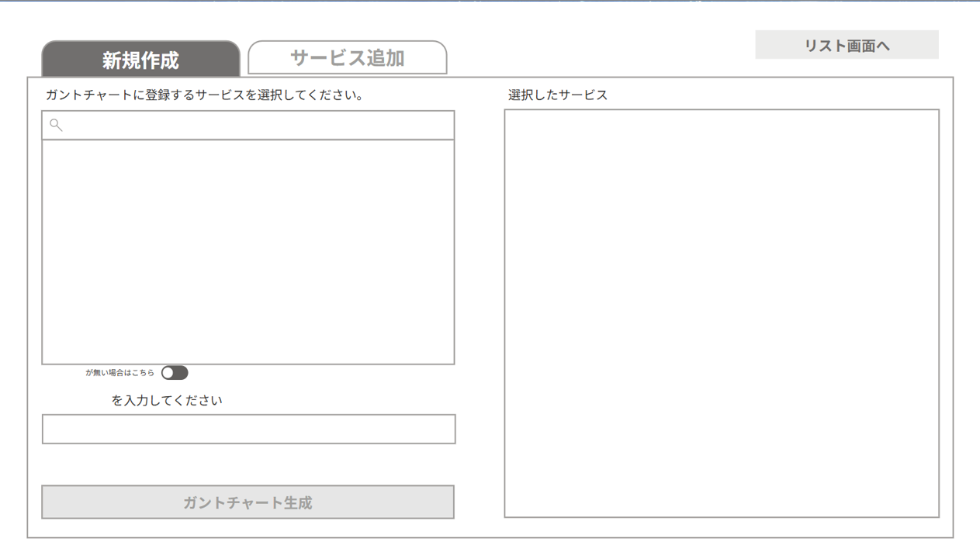This screenshot has height=552, width=980.
Task: Click the が無い場合はこちら label text
Action: coord(119,373)
